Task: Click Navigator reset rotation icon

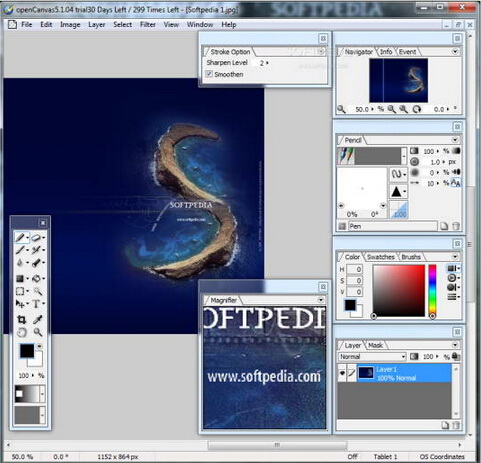Action: pyautogui.click(x=417, y=109)
